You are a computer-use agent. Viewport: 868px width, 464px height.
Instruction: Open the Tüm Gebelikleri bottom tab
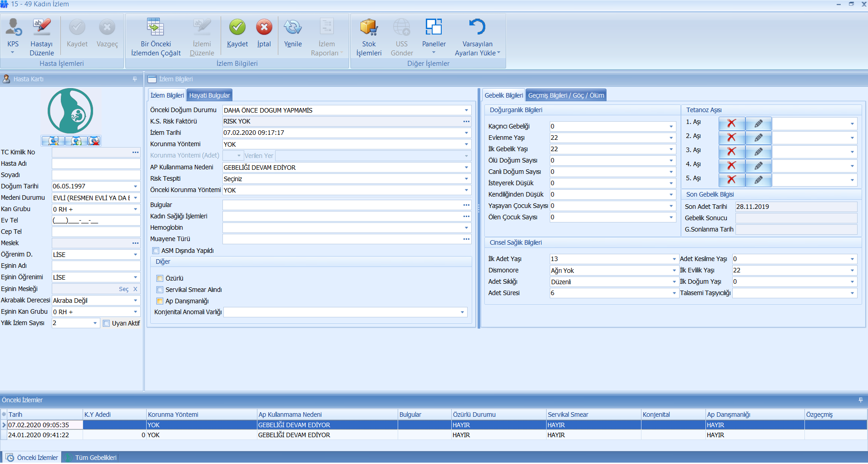[x=95, y=458]
